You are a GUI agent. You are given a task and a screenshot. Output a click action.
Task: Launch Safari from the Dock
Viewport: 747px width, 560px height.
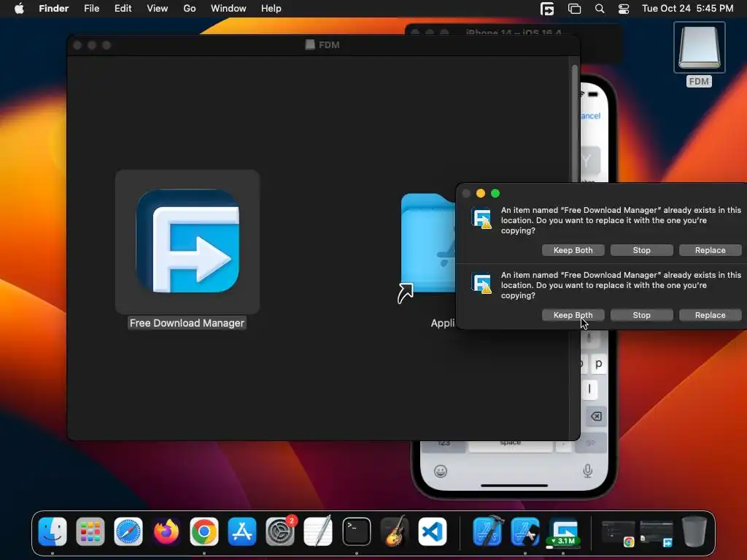coord(128,532)
